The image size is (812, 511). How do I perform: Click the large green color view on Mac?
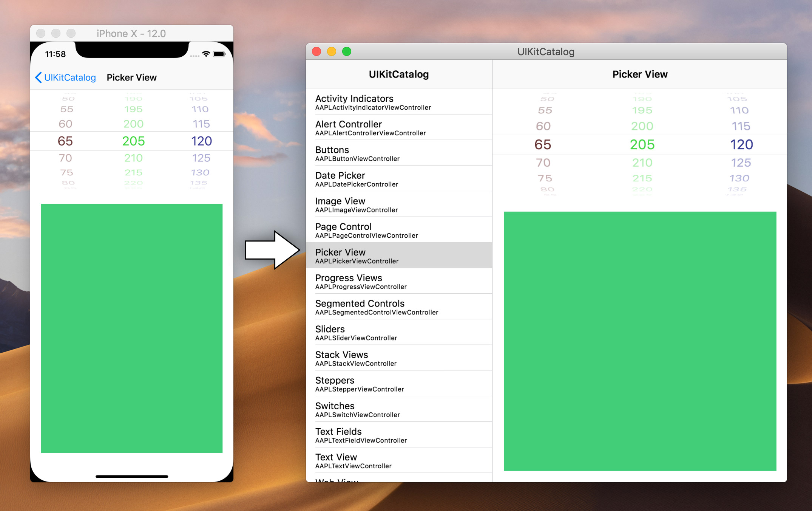point(640,341)
